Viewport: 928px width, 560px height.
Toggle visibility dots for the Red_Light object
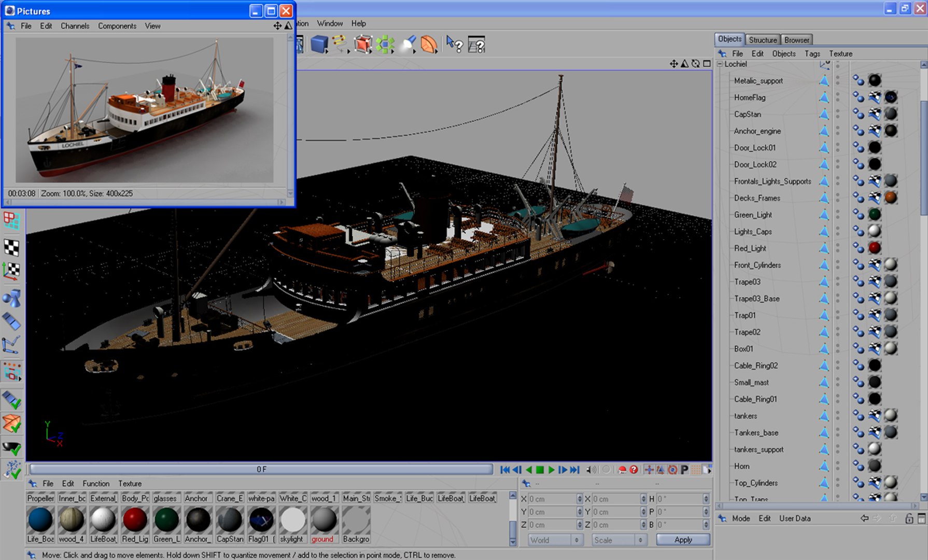coord(838,248)
